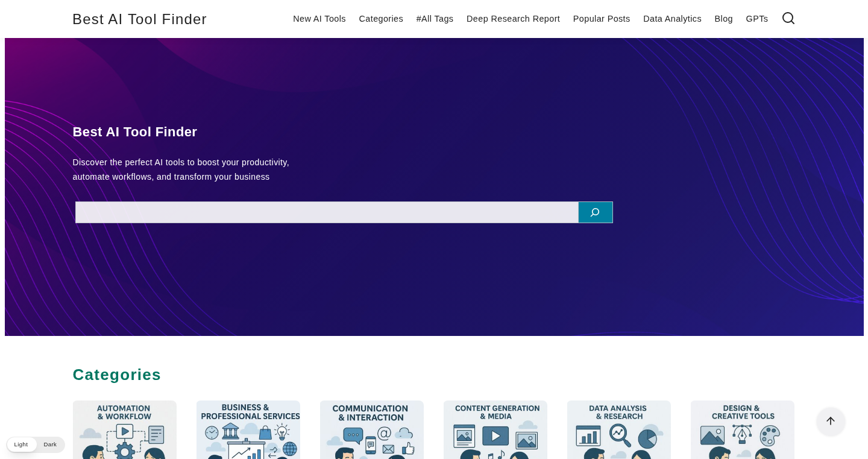Open Categories in the navigation bar
Viewport: 868px width, 459px height.
[x=381, y=19]
